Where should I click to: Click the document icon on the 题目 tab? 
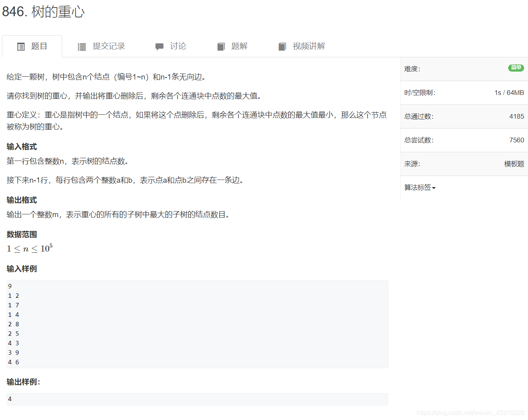tap(21, 46)
